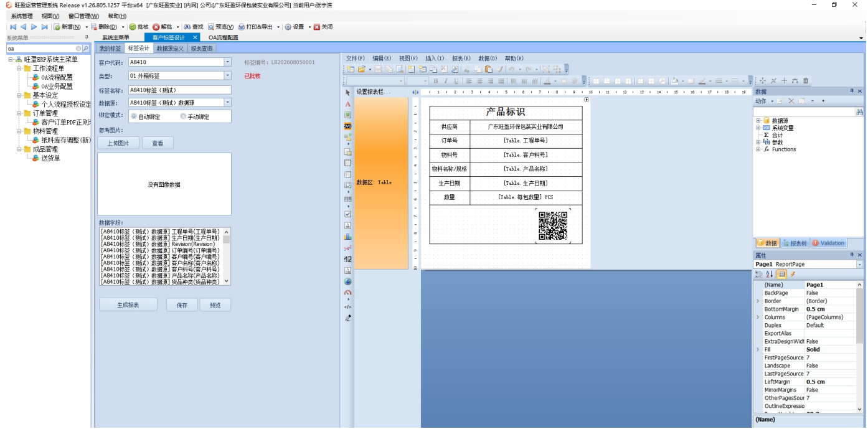Select the barcode object tool
This screenshot has width=868, height=429.
[x=348, y=199]
